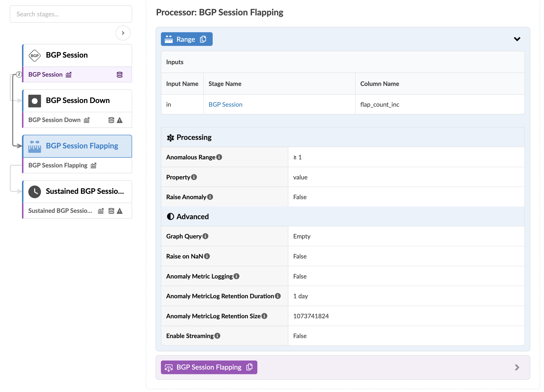
Task: Click info icon next to Raise Anomaly
Action: (210, 197)
